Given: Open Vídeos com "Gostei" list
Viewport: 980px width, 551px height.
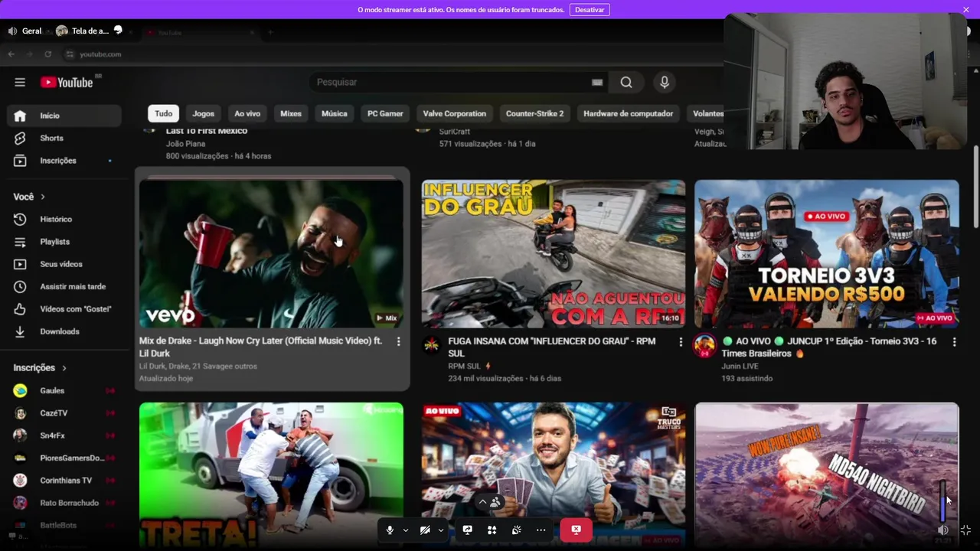Looking at the screenshot, I should pyautogui.click(x=64, y=308).
